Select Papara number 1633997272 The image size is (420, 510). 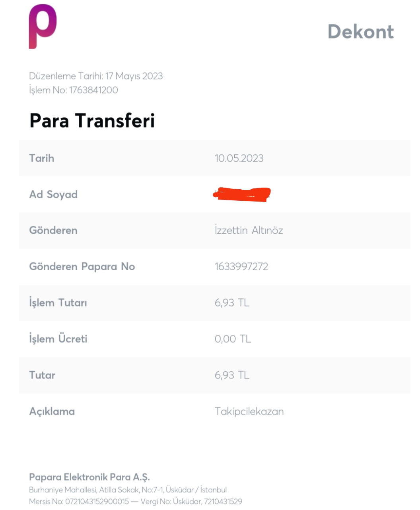pos(241,266)
